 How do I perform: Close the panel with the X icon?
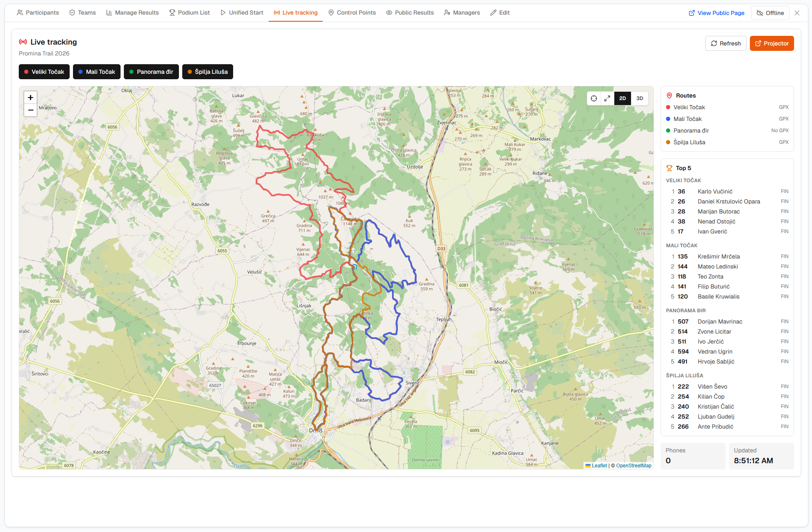tap(797, 13)
